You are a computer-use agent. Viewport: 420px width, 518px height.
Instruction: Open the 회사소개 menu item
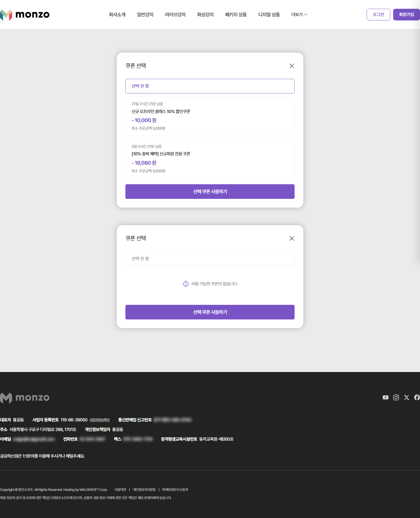[x=117, y=15]
